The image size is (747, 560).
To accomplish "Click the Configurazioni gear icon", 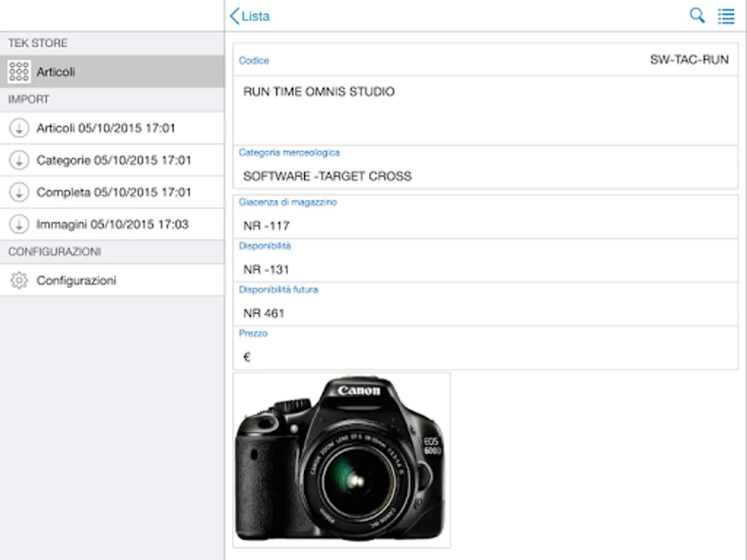I will click(x=19, y=281).
